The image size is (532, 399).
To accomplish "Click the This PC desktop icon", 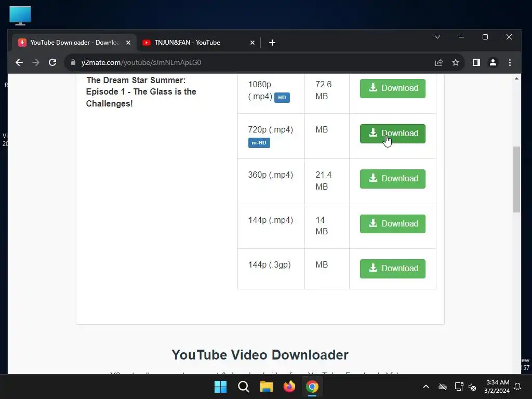I will 20,16.
